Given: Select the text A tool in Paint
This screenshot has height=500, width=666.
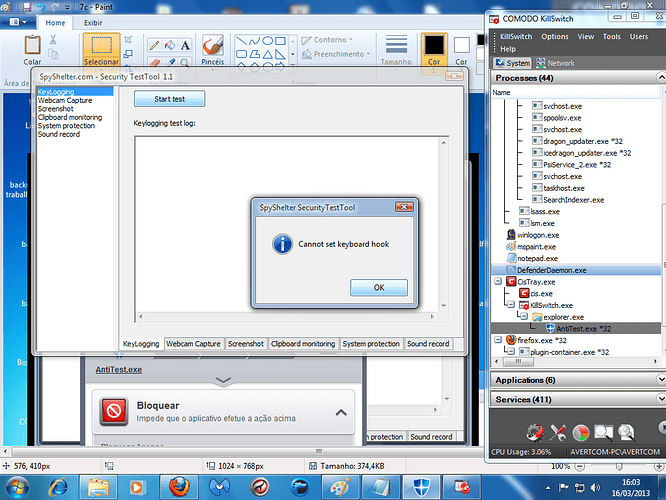Looking at the screenshot, I should [x=185, y=45].
